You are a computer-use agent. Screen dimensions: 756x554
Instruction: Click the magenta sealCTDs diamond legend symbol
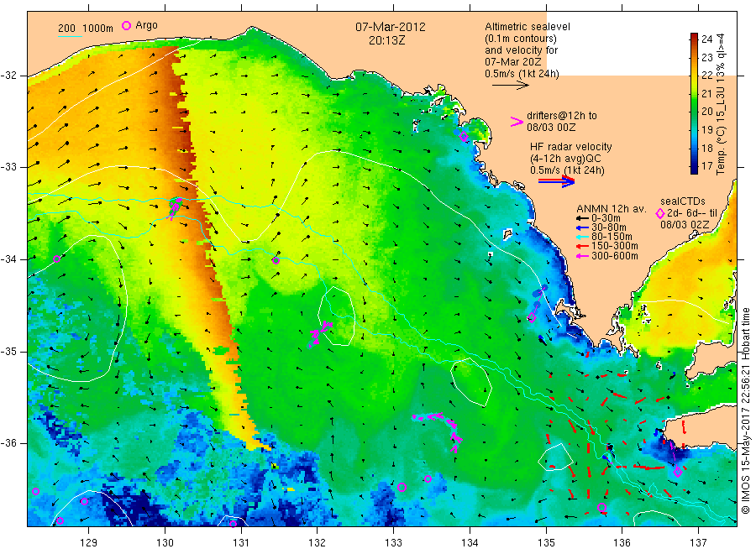pos(660,213)
